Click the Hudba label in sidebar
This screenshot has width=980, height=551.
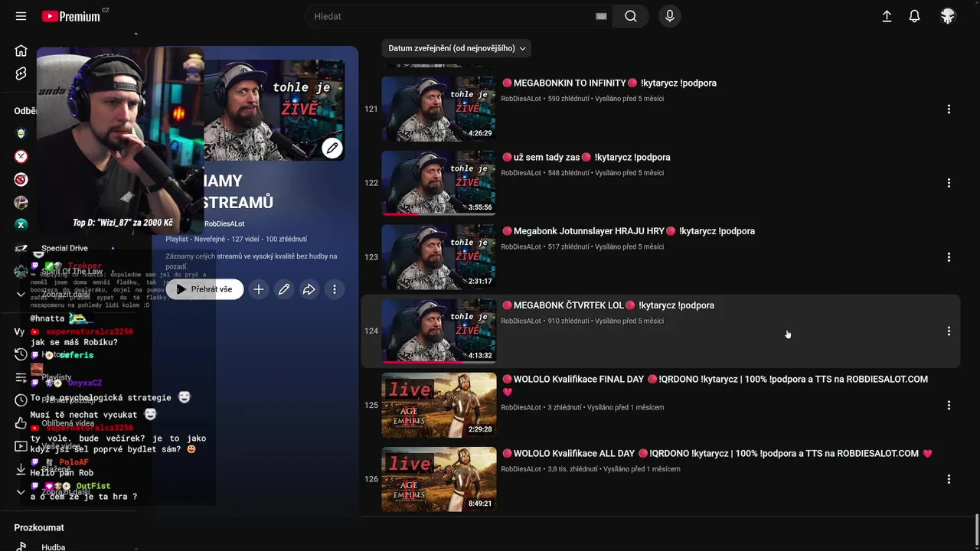point(54,547)
